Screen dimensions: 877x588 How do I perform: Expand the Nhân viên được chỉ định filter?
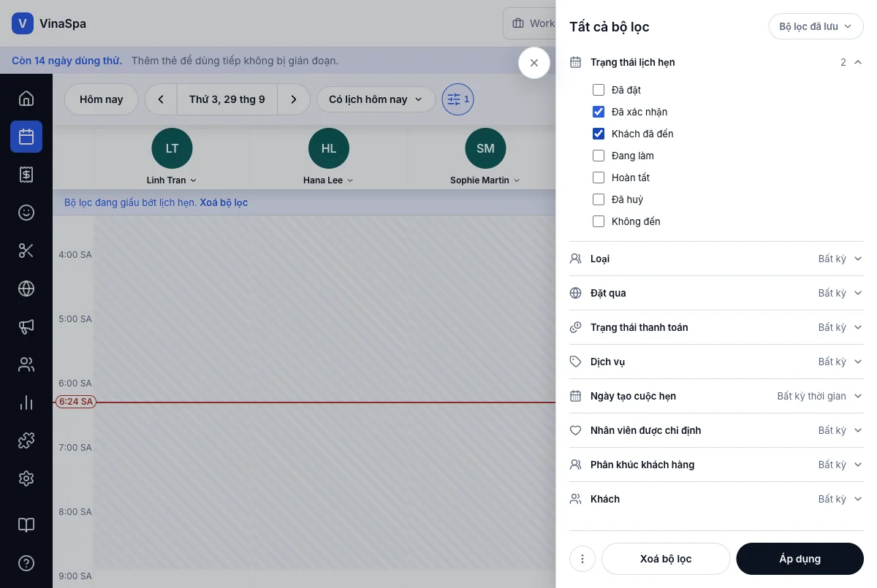716,430
